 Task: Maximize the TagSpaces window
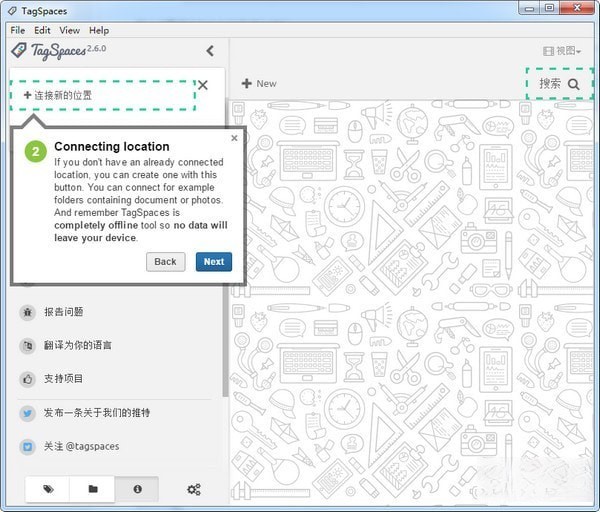tap(549, 8)
